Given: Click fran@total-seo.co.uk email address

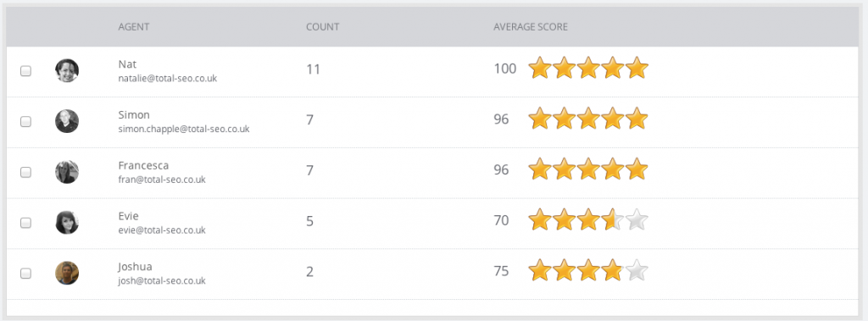Looking at the screenshot, I should coord(162,180).
